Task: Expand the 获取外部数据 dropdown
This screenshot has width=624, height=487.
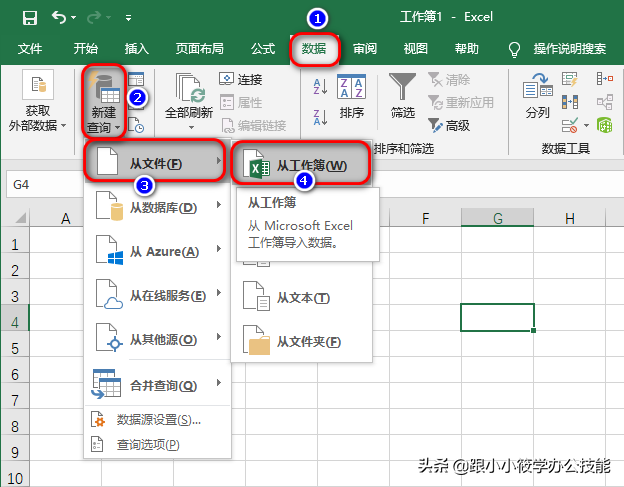Action: 37,101
